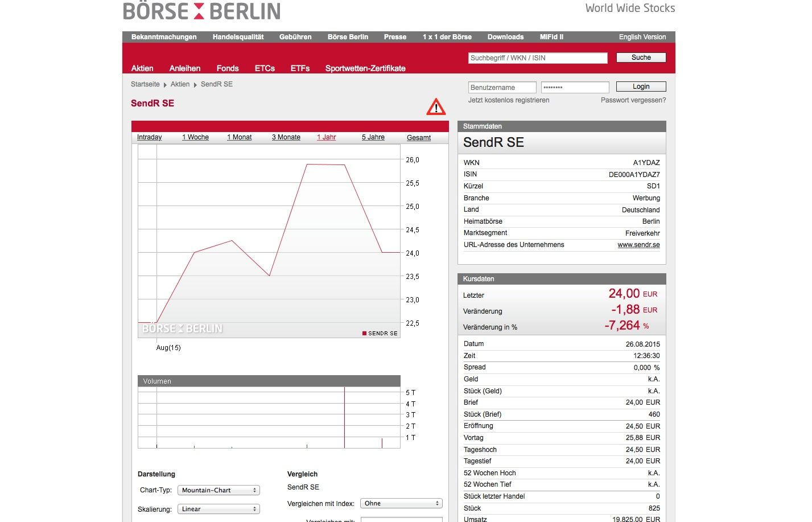Open the Vergleichen mit Index dropdown

[x=401, y=503]
